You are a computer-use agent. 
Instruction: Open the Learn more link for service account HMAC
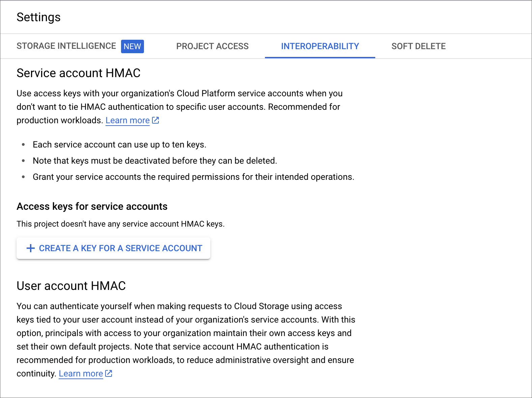127,120
